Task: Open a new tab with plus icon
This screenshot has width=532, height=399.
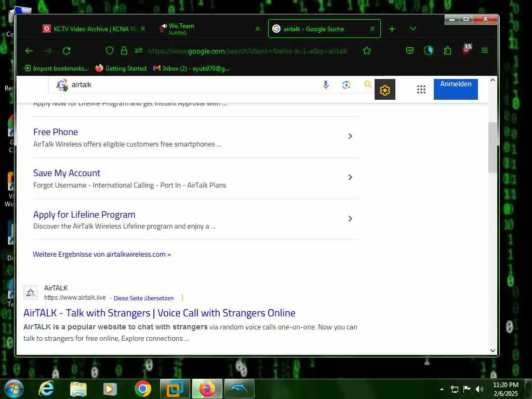Action: coord(392,29)
